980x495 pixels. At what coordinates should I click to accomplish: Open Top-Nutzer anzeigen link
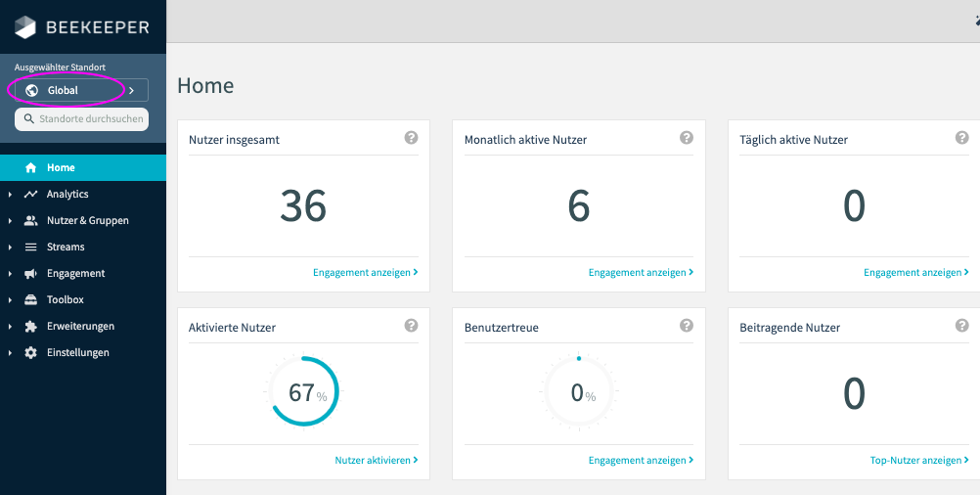point(918,460)
